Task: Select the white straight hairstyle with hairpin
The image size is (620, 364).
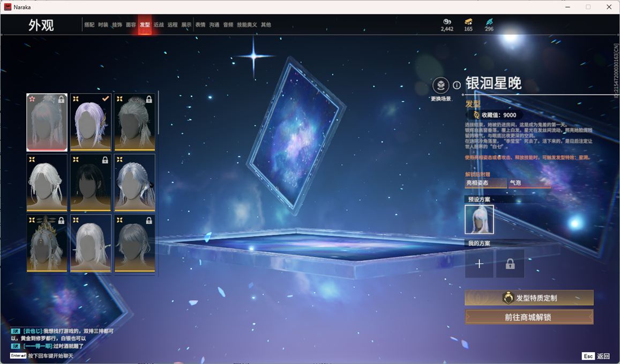Action: coord(91,244)
